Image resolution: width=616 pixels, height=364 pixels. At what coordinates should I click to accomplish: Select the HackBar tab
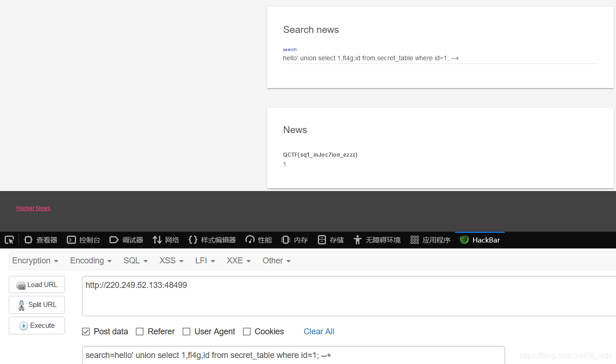click(480, 240)
